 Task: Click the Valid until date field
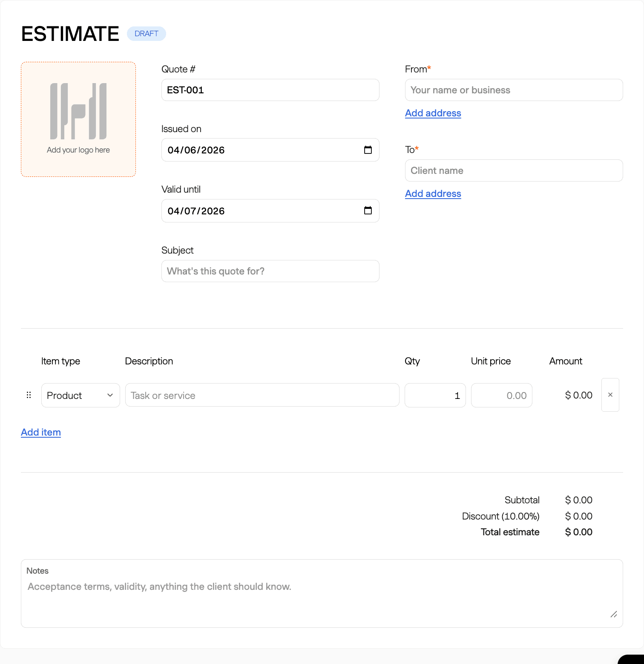tap(270, 211)
